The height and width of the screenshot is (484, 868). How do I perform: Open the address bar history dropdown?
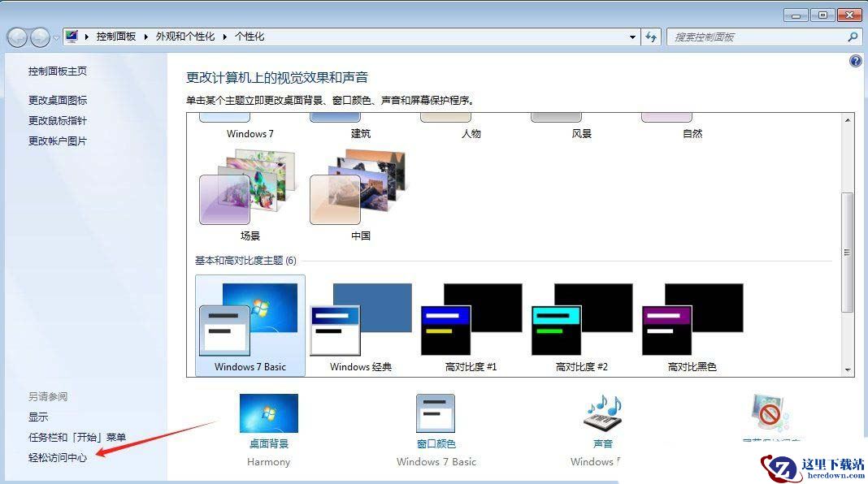pyautogui.click(x=632, y=37)
